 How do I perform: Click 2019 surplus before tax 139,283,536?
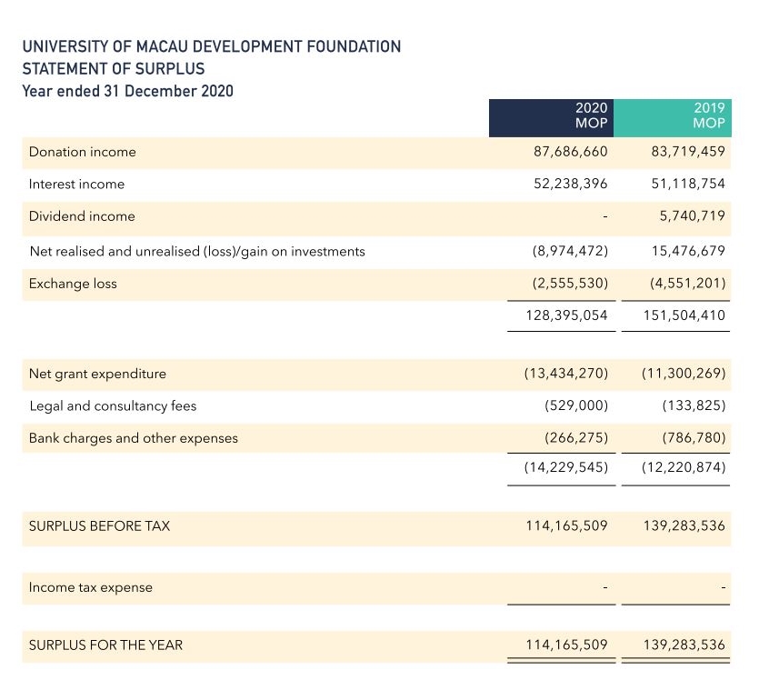684,525
